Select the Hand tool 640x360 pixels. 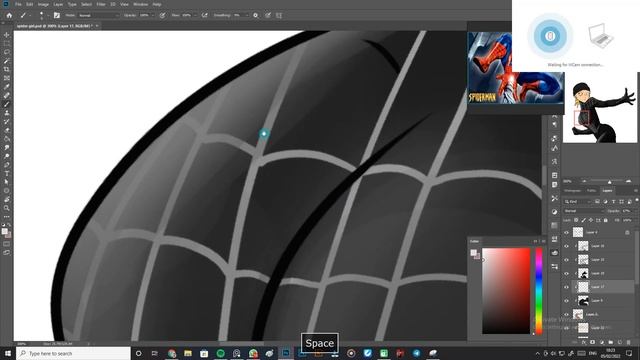[x=7, y=199]
